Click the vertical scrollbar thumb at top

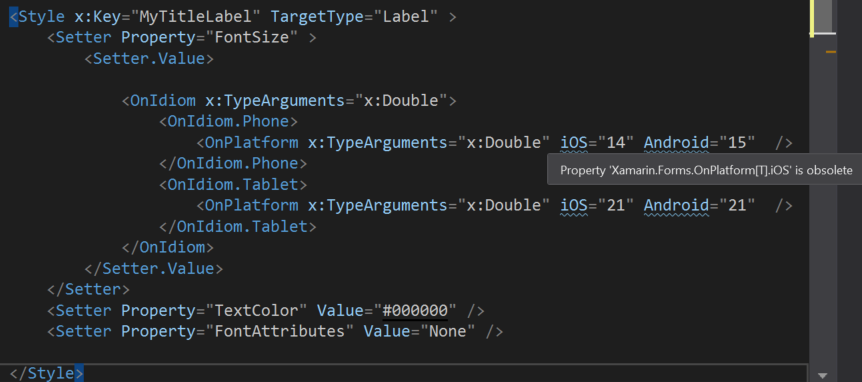(823, 18)
